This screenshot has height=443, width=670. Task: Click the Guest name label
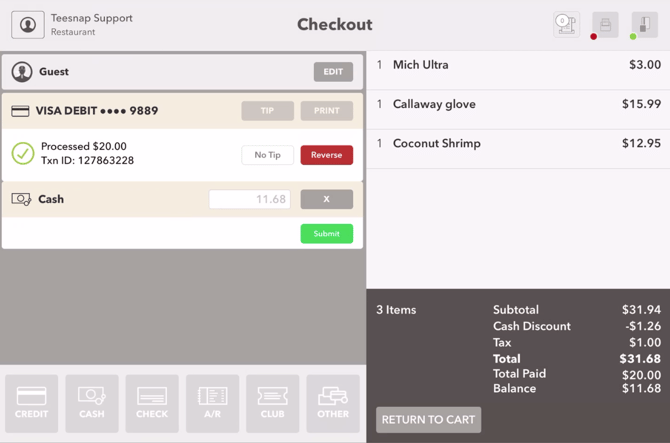pyautogui.click(x=54, y=72)
